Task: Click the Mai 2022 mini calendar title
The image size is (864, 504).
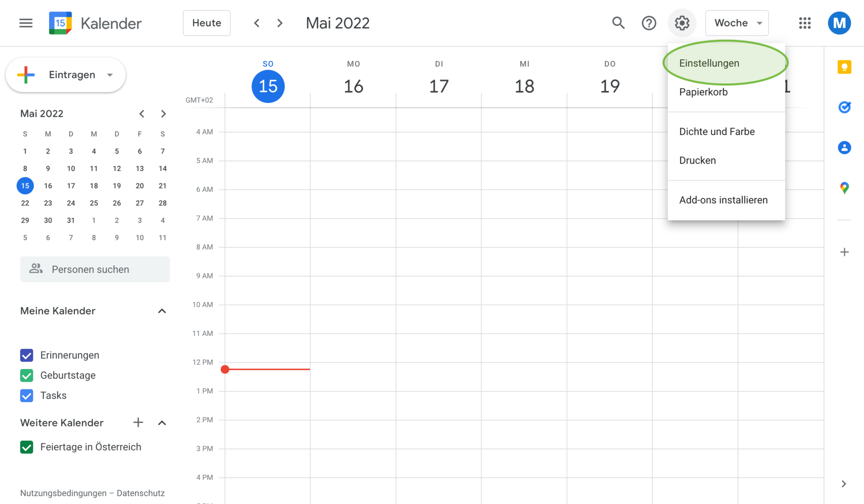Action: coord(42,113)
